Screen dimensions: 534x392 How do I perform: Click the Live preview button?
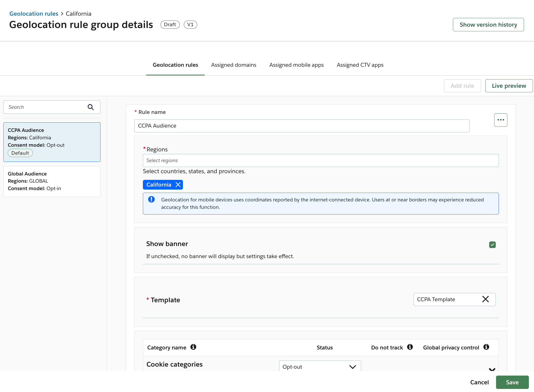point(509,86)
